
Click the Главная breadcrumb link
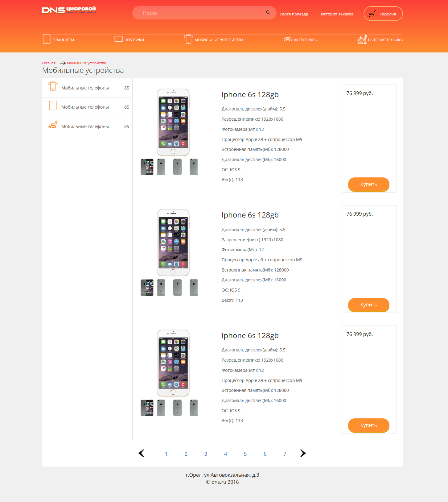(x=49, y=63)
